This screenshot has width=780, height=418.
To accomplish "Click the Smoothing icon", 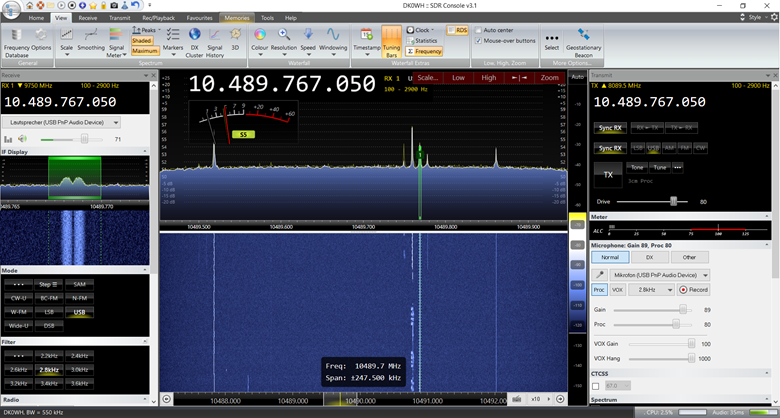I will click(x=91, y=40).
